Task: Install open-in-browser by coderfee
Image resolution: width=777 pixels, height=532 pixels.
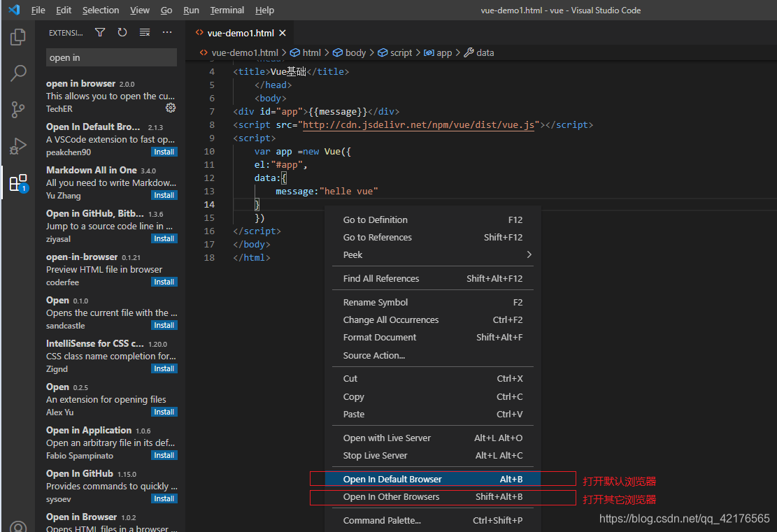Action: click(x=164, y=282)
